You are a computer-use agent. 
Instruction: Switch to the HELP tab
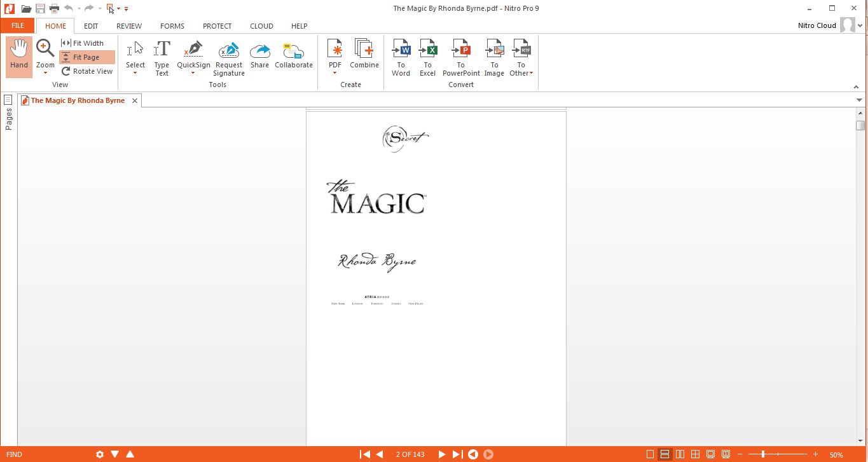(299, 26)
